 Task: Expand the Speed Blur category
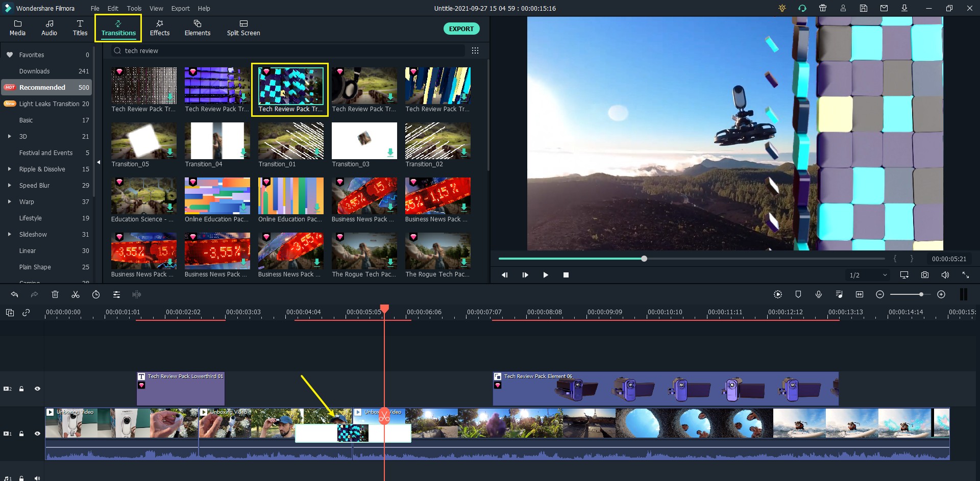9,185
